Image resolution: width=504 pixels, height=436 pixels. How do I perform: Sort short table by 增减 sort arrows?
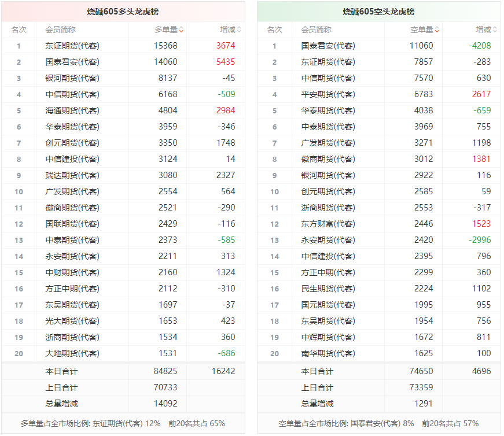coord(495,30)
